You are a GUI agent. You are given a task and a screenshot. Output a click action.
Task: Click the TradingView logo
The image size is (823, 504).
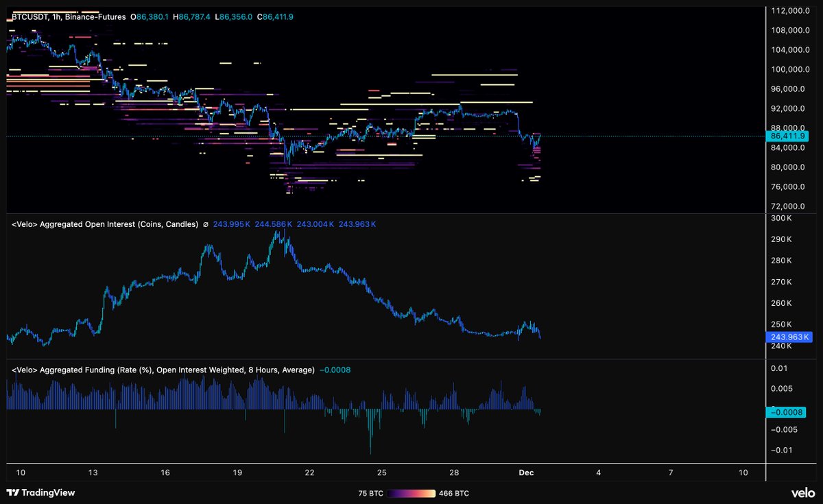tap(40, 492)
